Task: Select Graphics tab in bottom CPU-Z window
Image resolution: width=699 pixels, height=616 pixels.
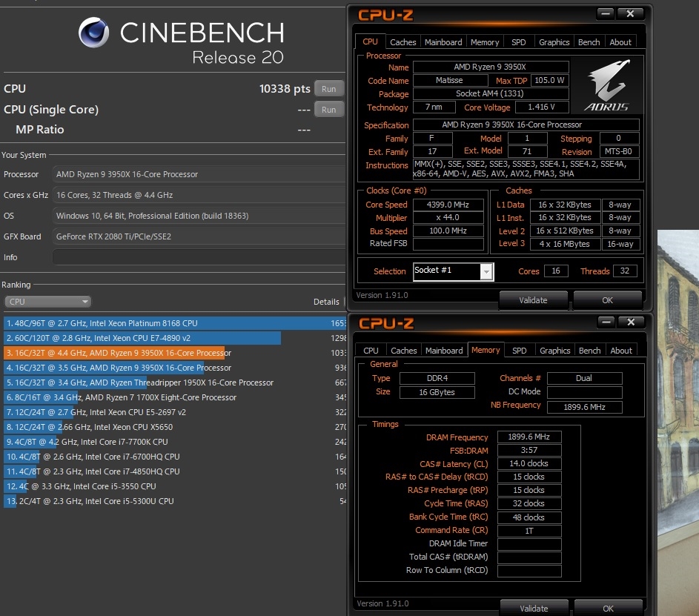Action: pos(555,351)
